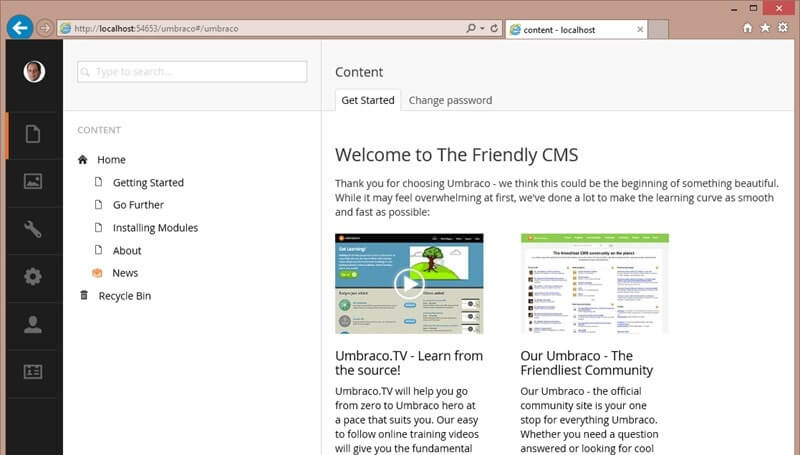The width and height of the screenshot is (800, 455).
Task: Click the News node orange icon
Action: coord(97,273)
